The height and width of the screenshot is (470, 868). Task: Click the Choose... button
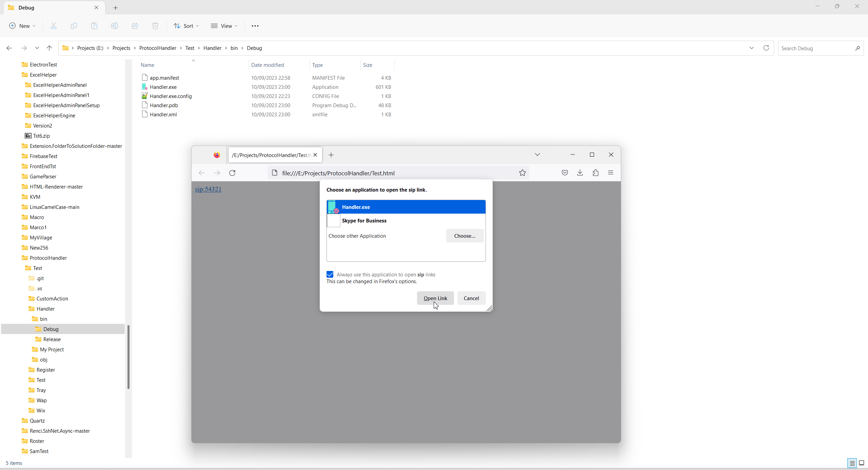(x=465, y=236)
